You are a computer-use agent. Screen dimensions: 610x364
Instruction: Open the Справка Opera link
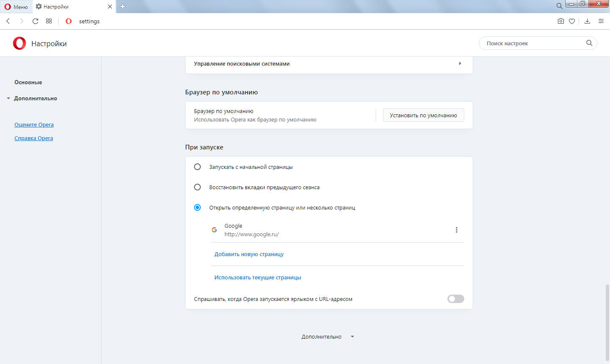tap(33, 138)
